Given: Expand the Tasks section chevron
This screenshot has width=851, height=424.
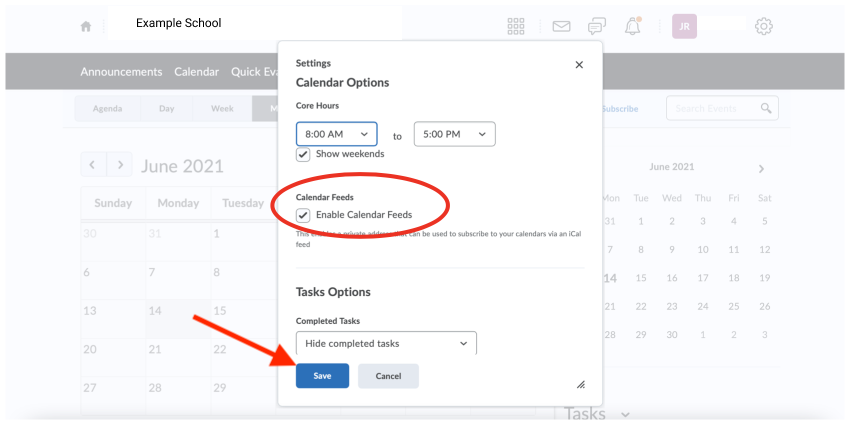Looking at the screenshot, I should [x=625, y=415].
